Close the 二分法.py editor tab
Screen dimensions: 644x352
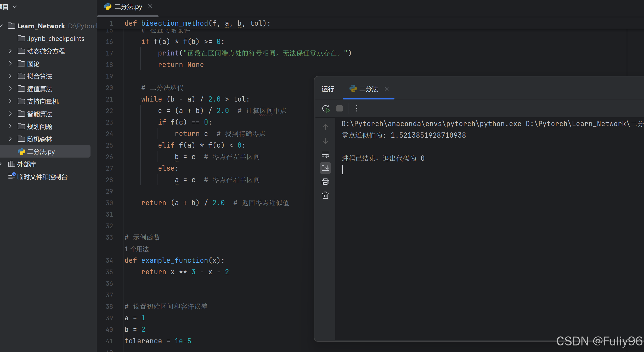150,6
